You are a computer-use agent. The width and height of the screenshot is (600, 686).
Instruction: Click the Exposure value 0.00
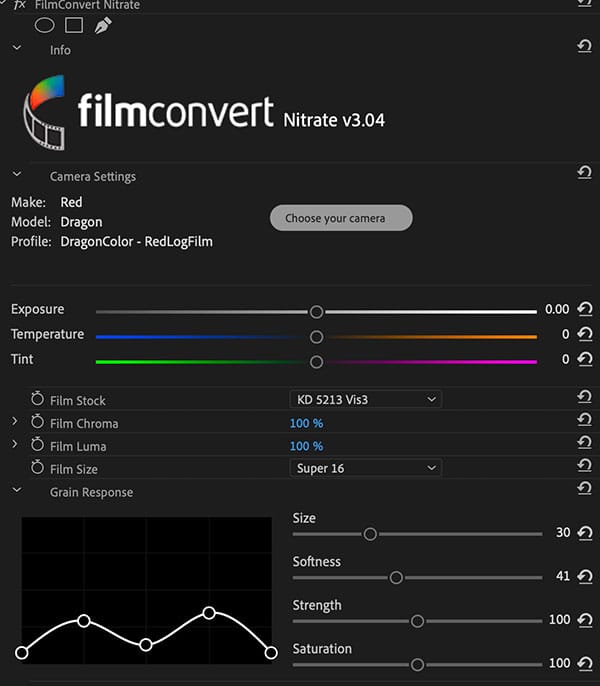[557, 309]
